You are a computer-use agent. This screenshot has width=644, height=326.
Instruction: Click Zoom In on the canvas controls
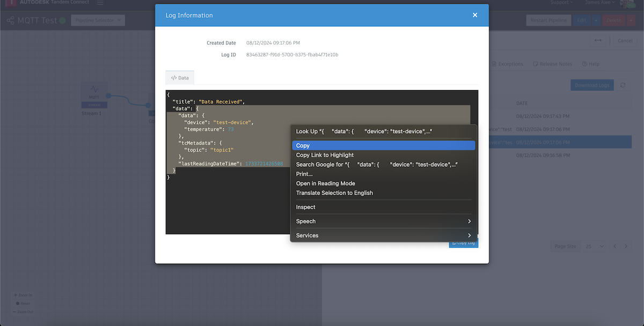[x=23, y=295]
